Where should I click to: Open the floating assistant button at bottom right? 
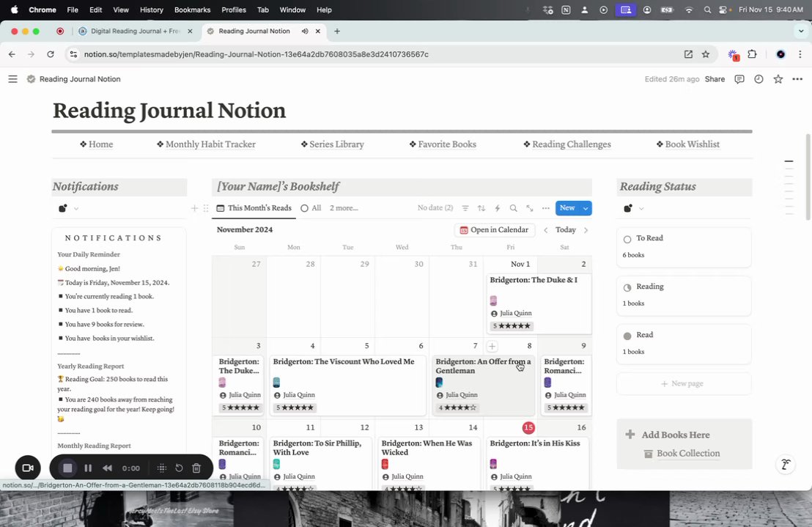(x=786, y=465)
